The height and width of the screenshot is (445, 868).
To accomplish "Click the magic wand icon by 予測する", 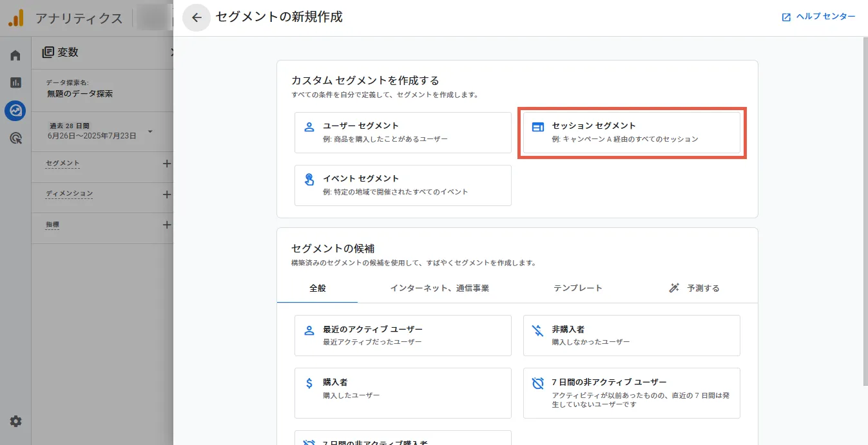I will (675, 289).
